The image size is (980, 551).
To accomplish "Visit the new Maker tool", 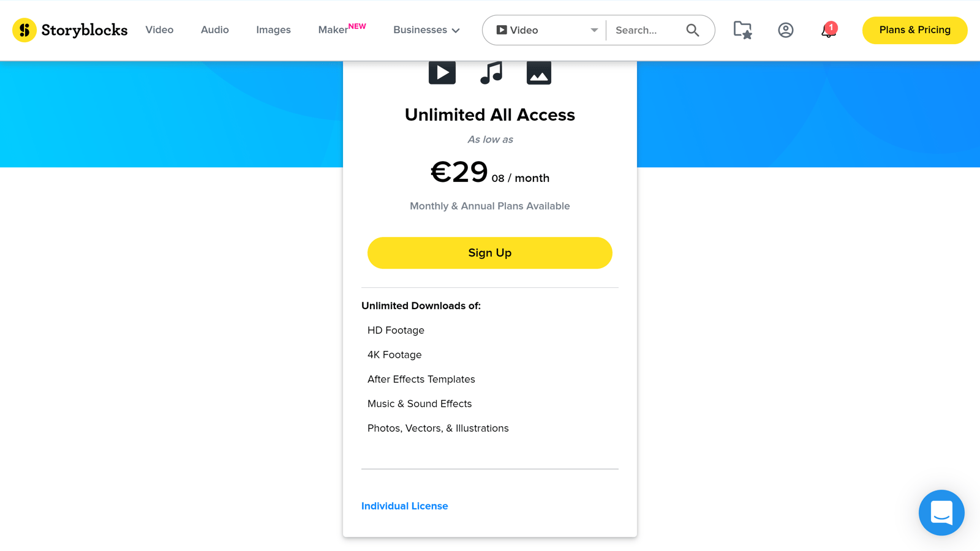I will click(333, 29).
